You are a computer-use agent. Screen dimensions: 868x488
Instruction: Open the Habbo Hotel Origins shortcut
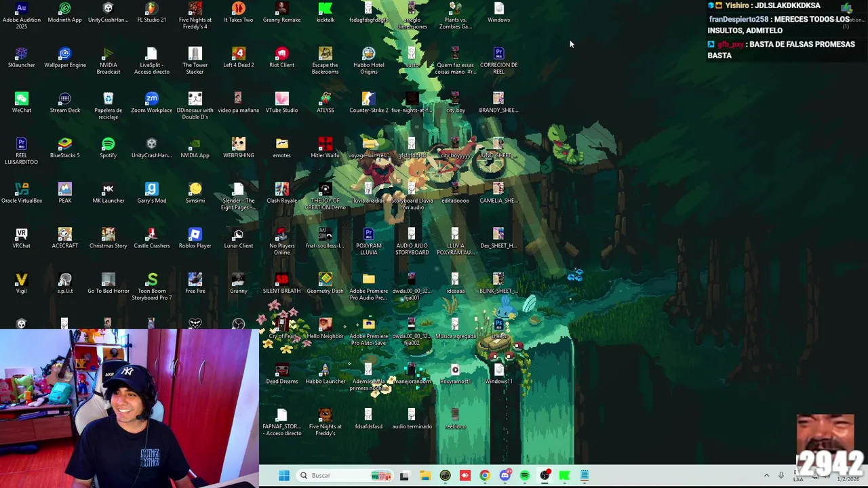coord(368,61)
